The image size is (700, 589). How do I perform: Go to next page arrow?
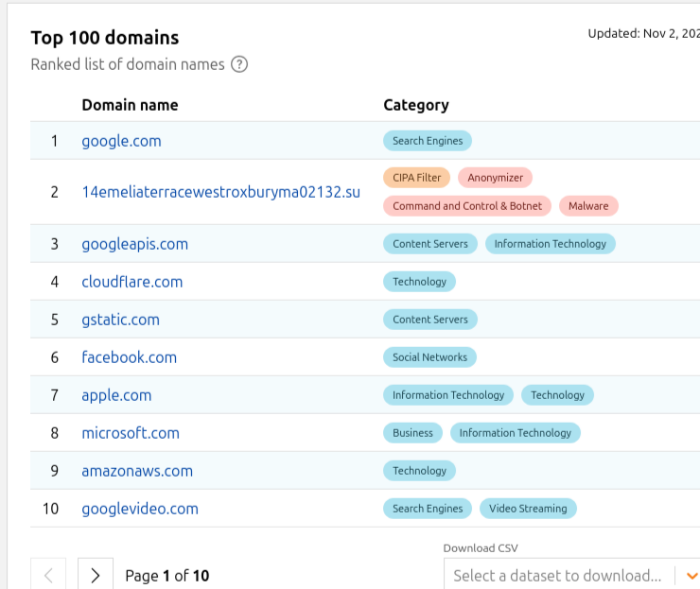[x=95, y=575]
